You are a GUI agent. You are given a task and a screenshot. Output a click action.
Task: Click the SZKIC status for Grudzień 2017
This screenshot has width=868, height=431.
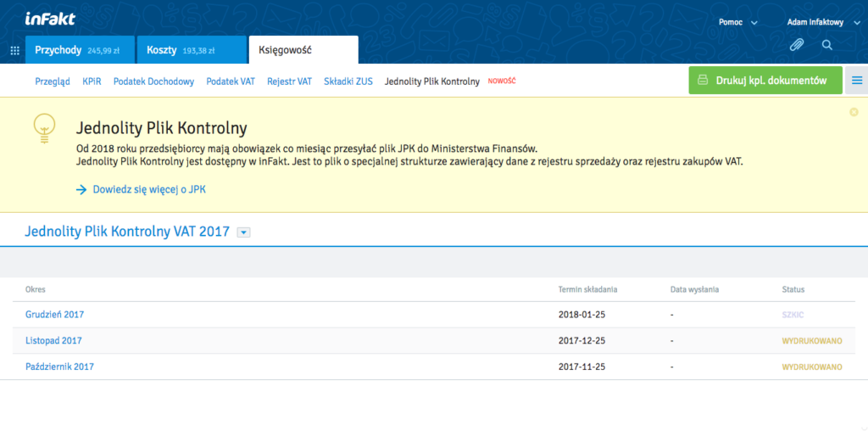click(793, 315)
